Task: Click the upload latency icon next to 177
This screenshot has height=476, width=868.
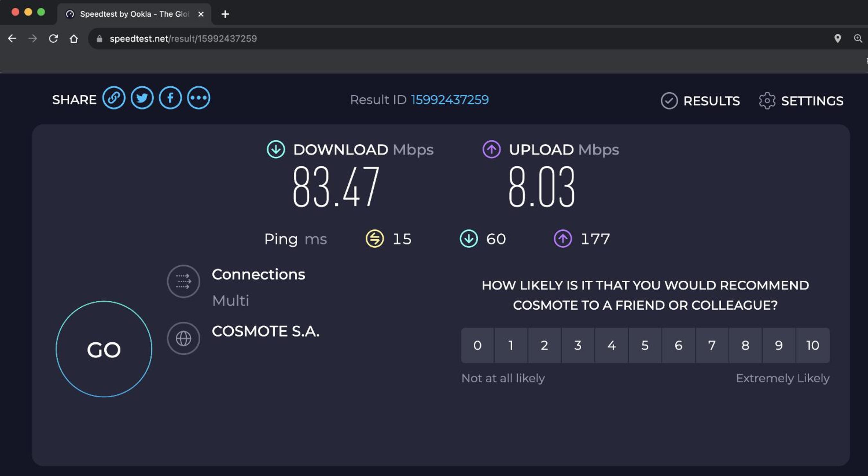Action: pos(563,239)
